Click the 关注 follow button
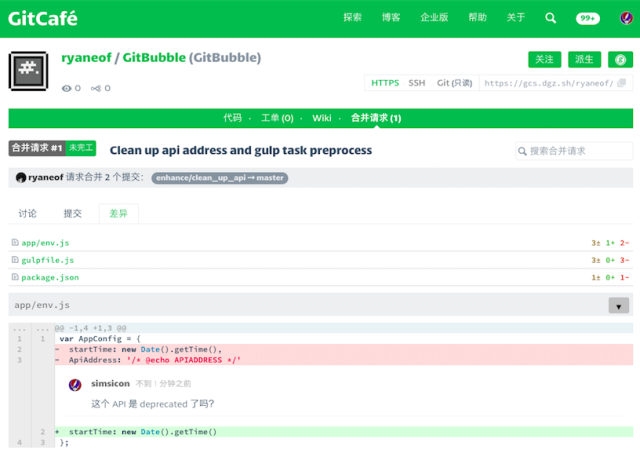Image resolution: width=640 pixels, height=464 pixels. 544,60
